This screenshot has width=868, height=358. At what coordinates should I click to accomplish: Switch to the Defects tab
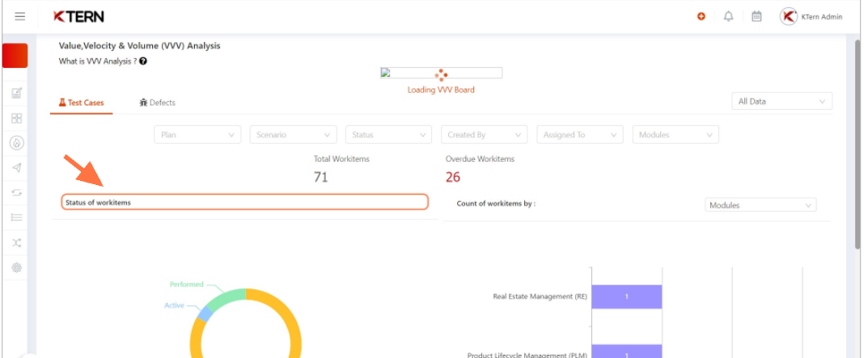tap(158, 103)
